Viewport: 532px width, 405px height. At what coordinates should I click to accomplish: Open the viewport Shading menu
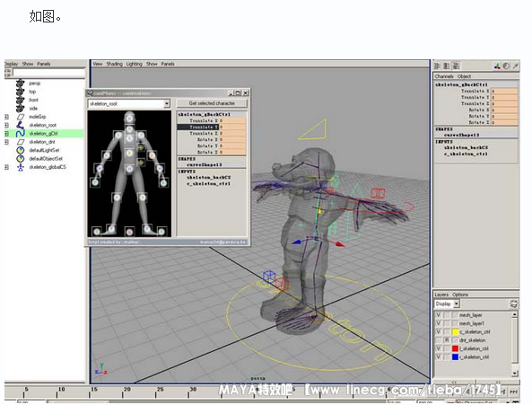[114, 64]
